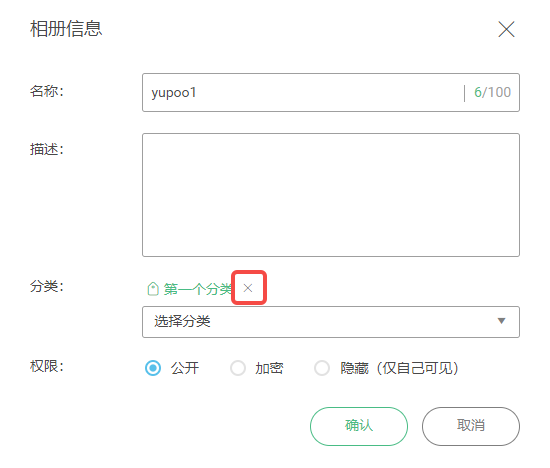
Task: Click the dropdown arrow of 选择分类
Action: pyautogui.click(x=502, y=321)
